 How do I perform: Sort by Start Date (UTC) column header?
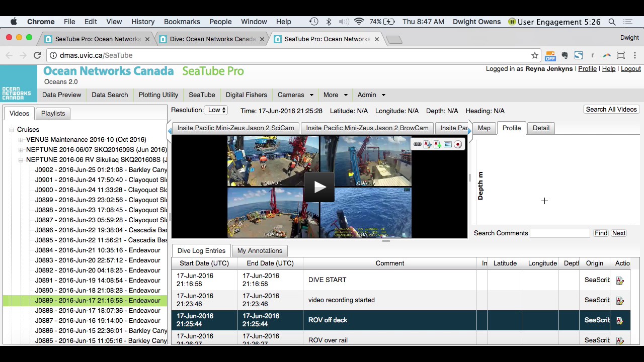point(204,263)
